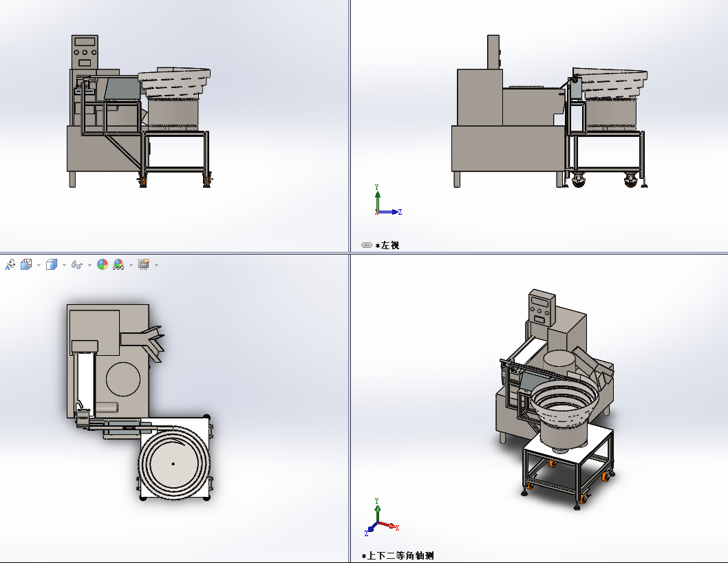Open the View Settings dropdown arrow
This screenshot has width=728, height=563.
156,265
